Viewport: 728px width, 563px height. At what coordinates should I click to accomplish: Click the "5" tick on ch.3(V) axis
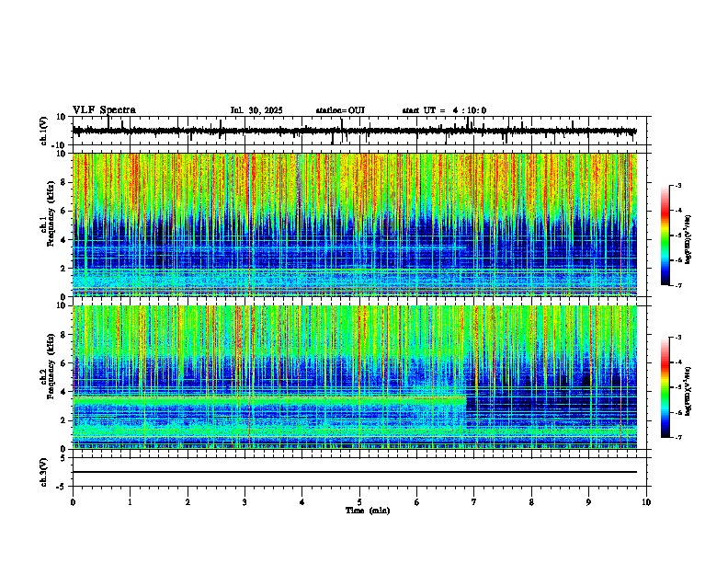[64, 458]
